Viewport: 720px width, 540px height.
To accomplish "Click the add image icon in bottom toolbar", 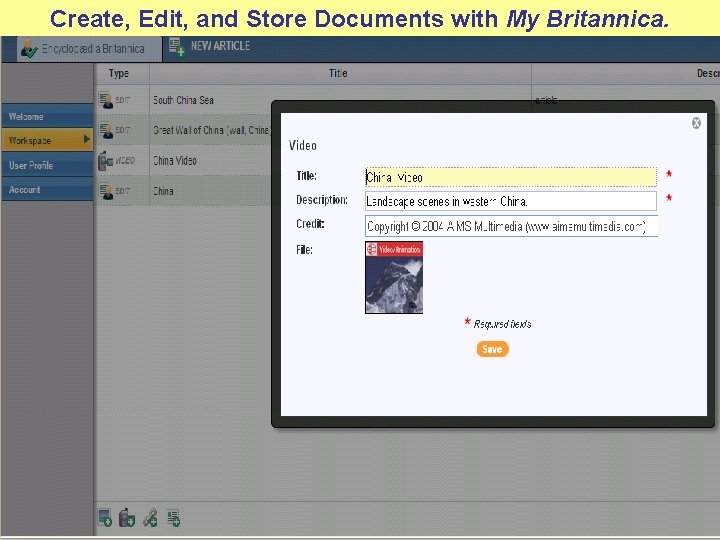I will [x=105, y=518].
